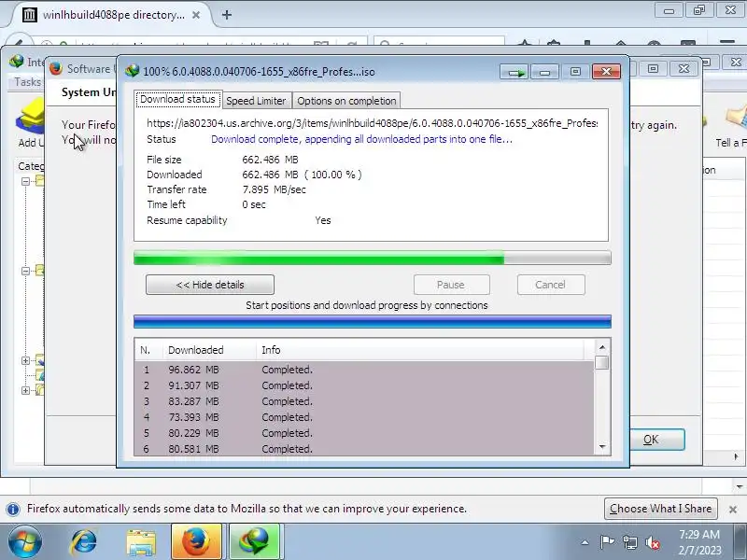The height and width of the screenshot is (560, 747).
Task: Click the blue connections progress bar
Action: tap(372, 321)
